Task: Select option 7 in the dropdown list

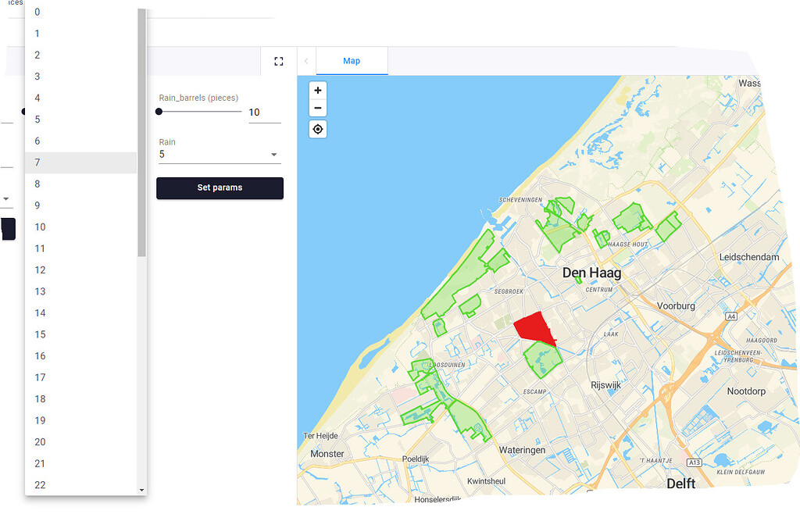Action: [x=81, y=162]
